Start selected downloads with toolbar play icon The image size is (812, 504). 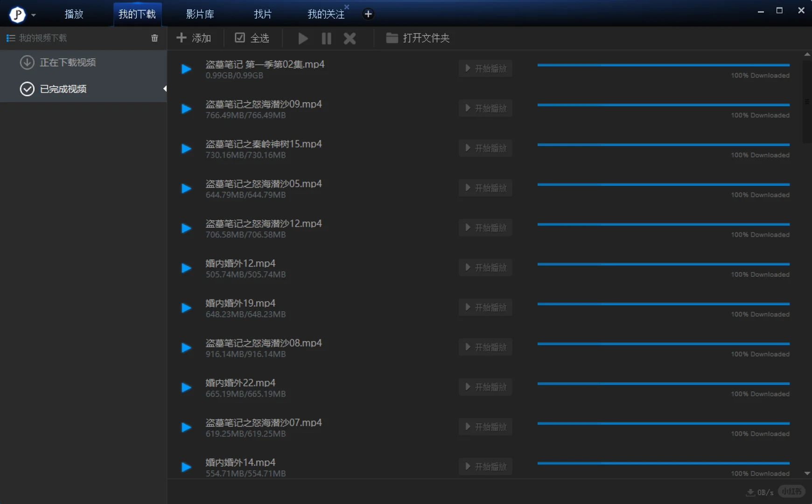coord(303,38)
